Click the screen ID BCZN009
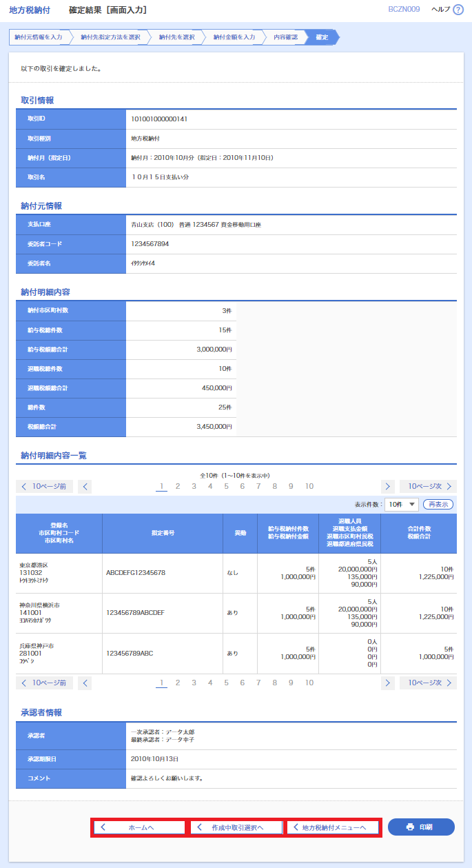 404,10
